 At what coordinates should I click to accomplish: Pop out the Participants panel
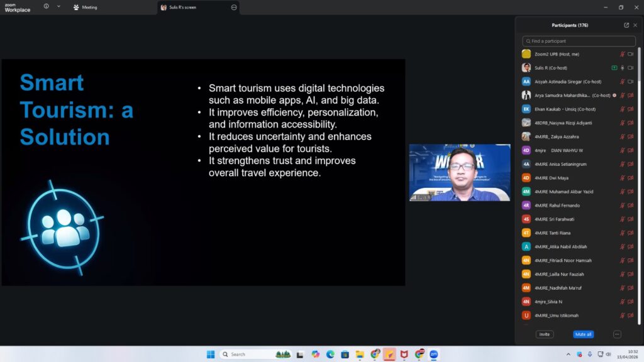pyautogui.click(x=626, y=25)
